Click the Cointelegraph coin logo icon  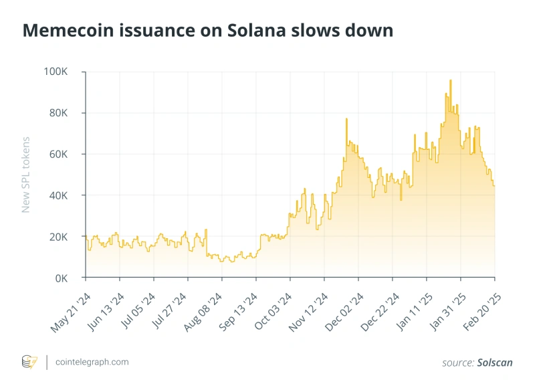[x=29, y=362]
